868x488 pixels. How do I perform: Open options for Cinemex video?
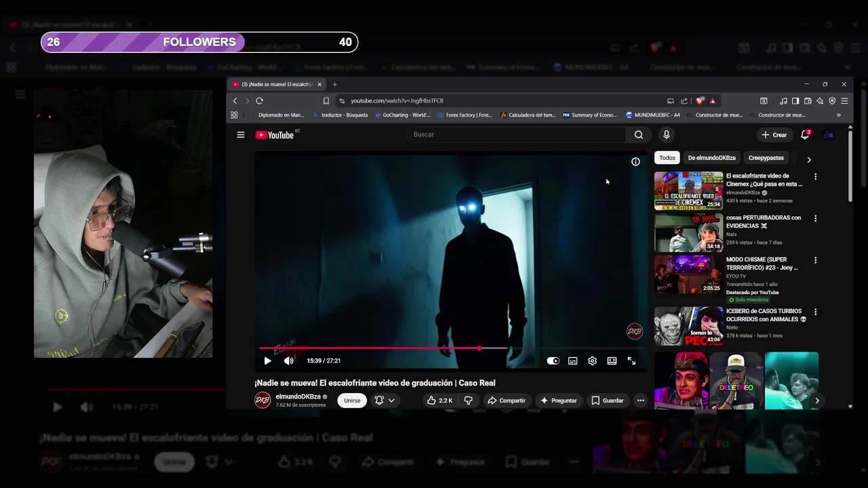pos(815,177)
